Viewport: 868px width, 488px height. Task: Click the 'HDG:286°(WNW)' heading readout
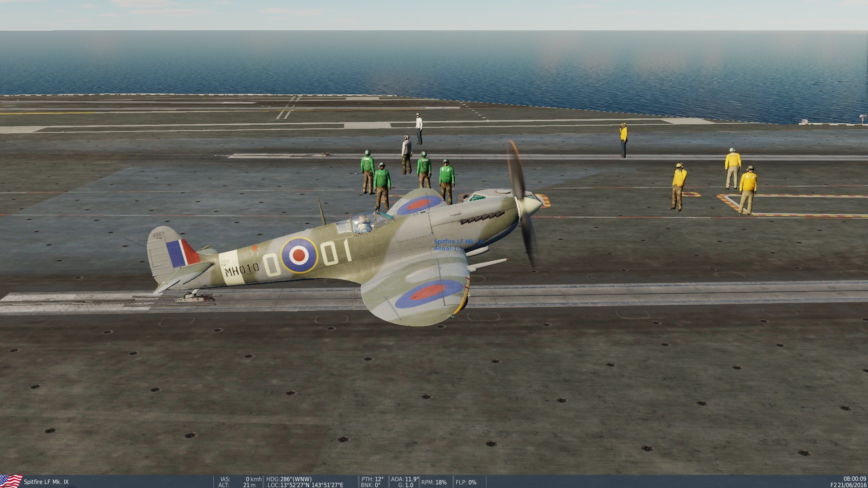point(289,479)
